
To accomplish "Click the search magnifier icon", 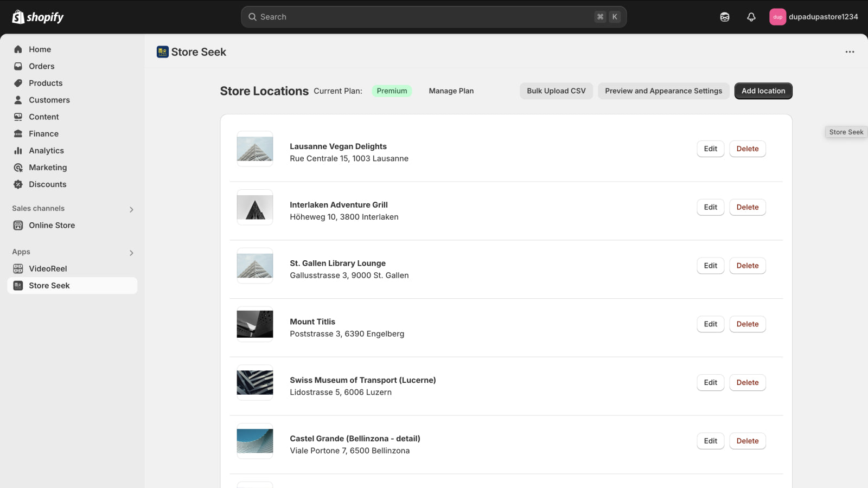I will point(252,17).
